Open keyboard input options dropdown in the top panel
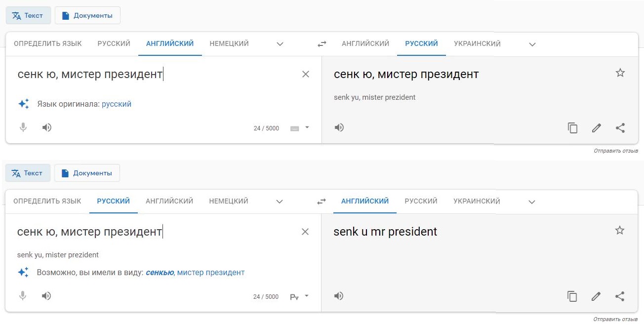 click(x=307, y=127)
